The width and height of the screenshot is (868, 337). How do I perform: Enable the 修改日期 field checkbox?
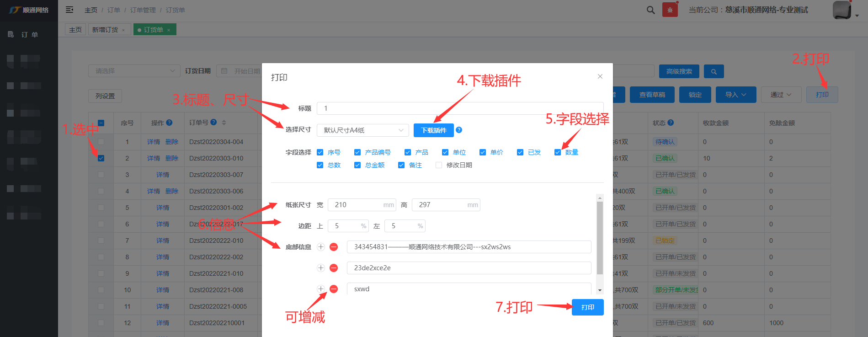[x=439, y=165]
